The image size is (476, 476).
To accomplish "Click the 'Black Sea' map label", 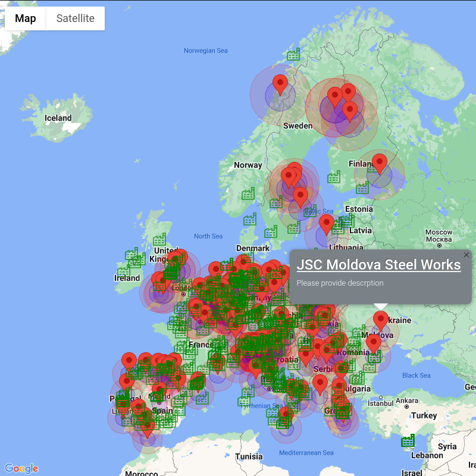I will point(416,375).
